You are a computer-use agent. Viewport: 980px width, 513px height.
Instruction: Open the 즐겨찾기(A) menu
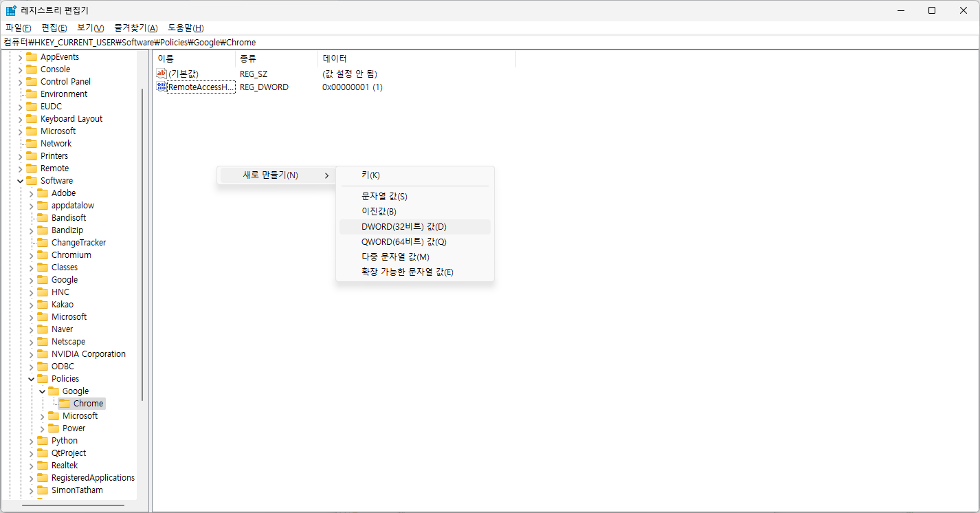point(136,28)
